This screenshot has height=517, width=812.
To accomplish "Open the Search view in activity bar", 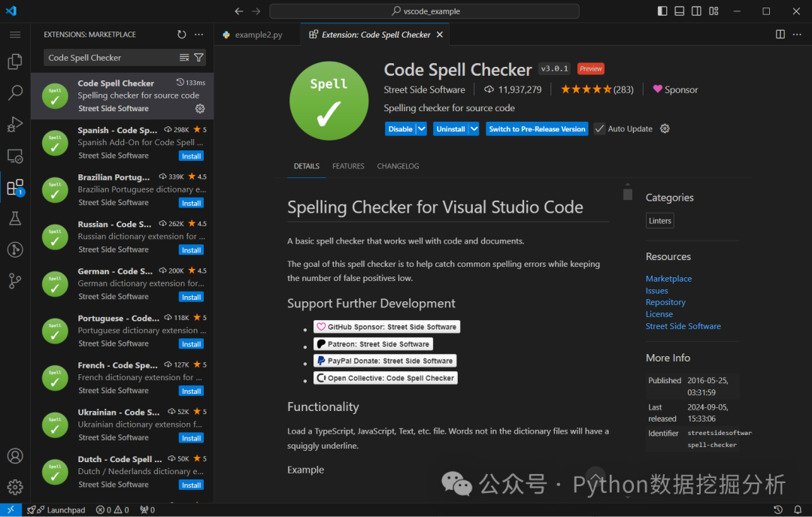I will (15, 92).
